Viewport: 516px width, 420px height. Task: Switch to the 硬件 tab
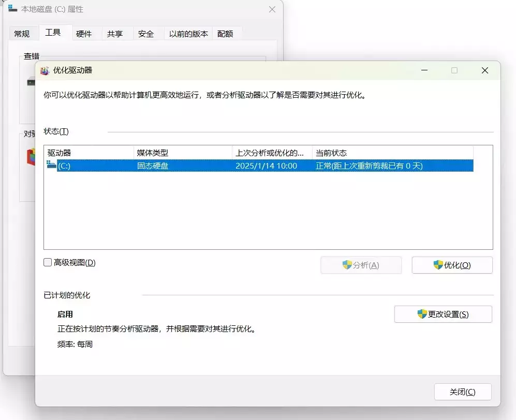pos(85,33)
